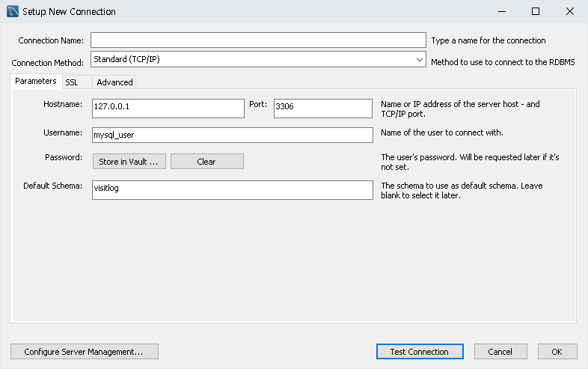The image size is (588, 369).
Task: Click the Username field containing mysql_user
Action: pyautogui.click(x=233, y=135)
